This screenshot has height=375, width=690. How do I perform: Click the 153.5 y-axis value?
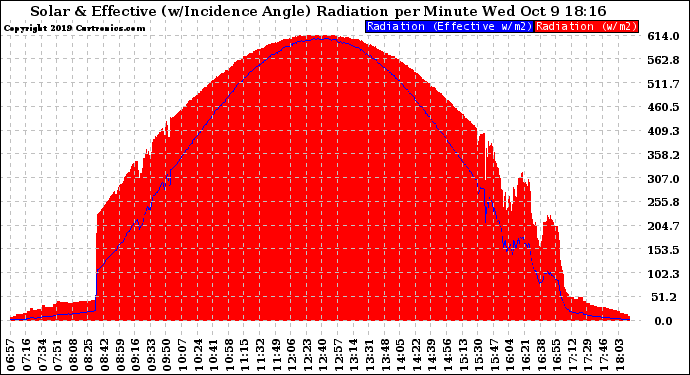coord(663,250)
